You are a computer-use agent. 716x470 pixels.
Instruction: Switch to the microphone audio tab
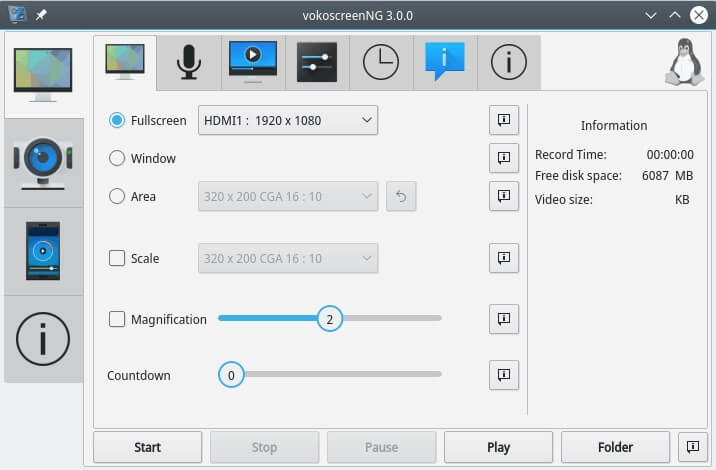[189, 63]
